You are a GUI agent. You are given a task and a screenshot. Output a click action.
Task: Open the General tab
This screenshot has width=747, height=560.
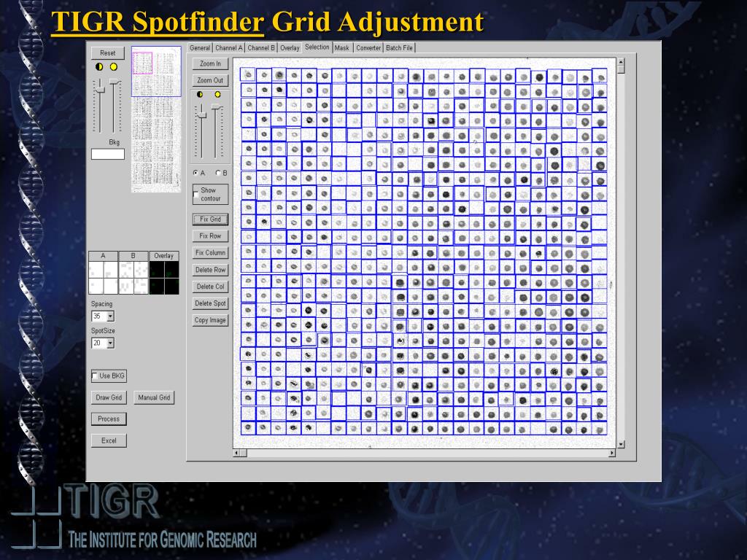(200, 48)
